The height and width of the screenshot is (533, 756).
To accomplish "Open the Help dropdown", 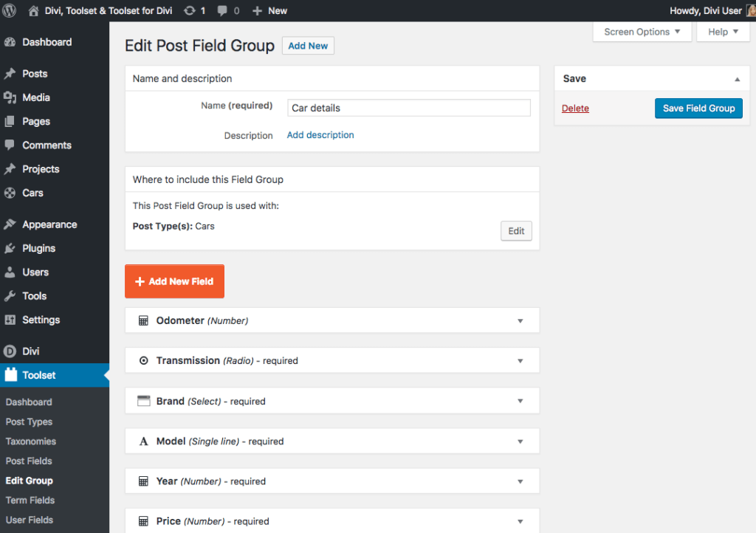I will tap(723, 32).
